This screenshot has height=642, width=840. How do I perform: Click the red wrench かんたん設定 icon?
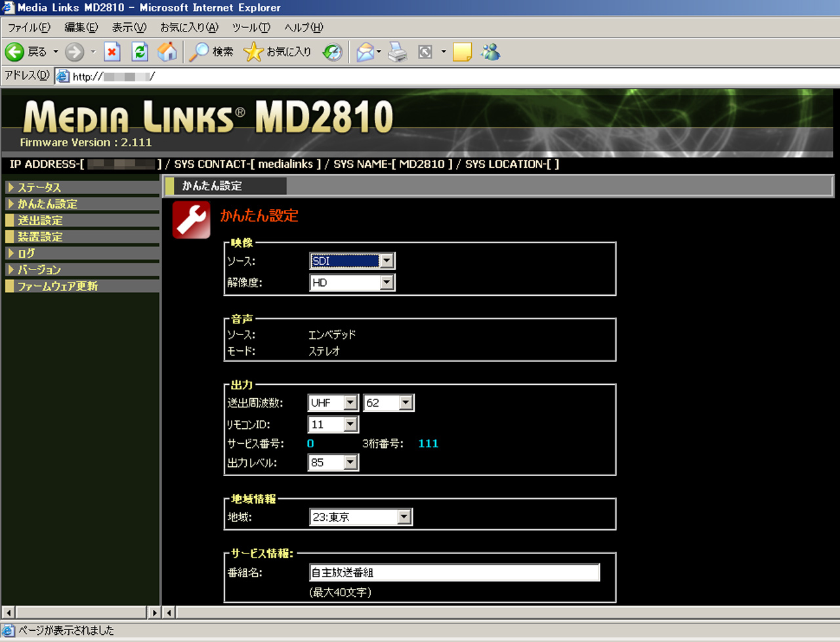pos(192,220)
